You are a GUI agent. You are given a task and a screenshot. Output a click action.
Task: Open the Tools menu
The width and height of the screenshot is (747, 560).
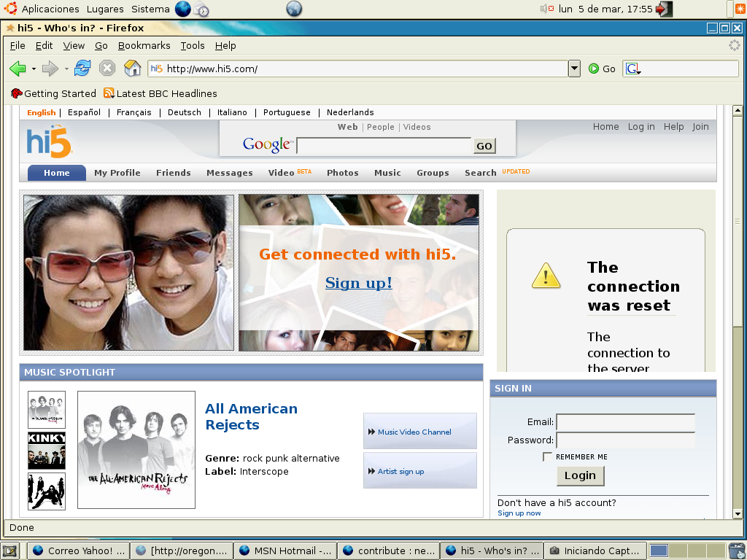point(193,45)
